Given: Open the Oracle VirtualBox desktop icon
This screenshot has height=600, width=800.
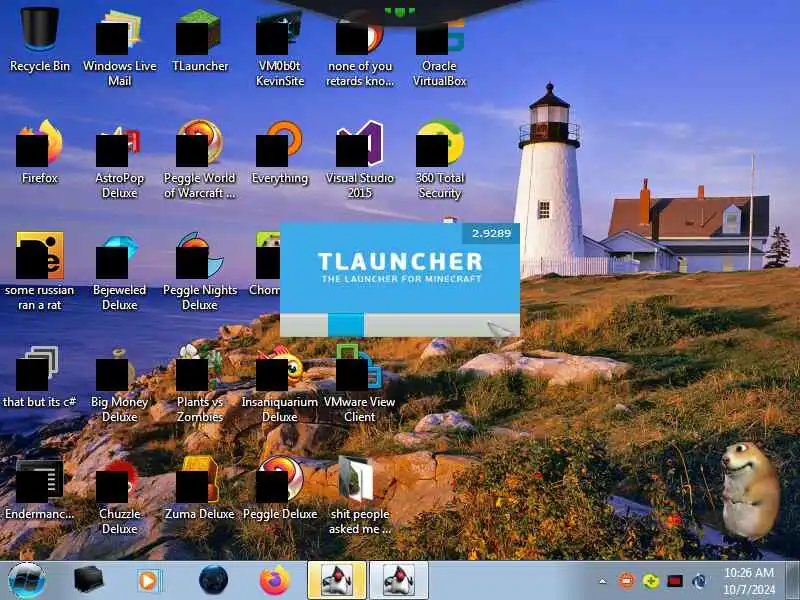Looking at the screenshot, I should [x=439, y=46].
